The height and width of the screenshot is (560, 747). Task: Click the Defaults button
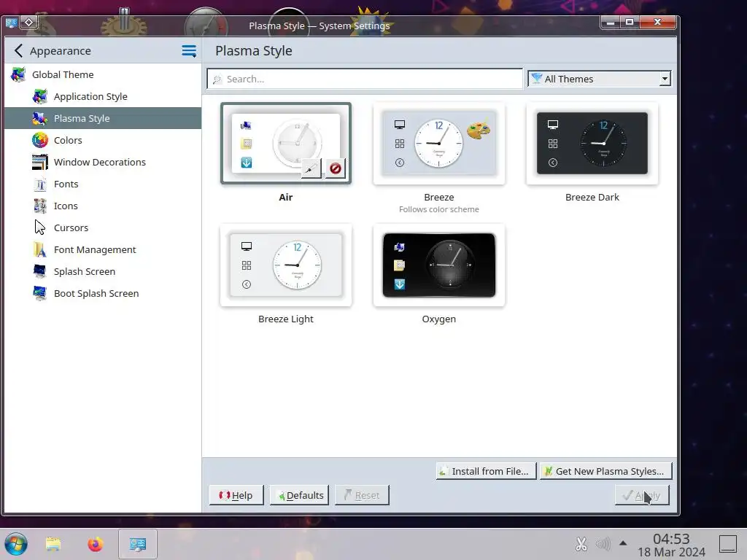[299, 495]
